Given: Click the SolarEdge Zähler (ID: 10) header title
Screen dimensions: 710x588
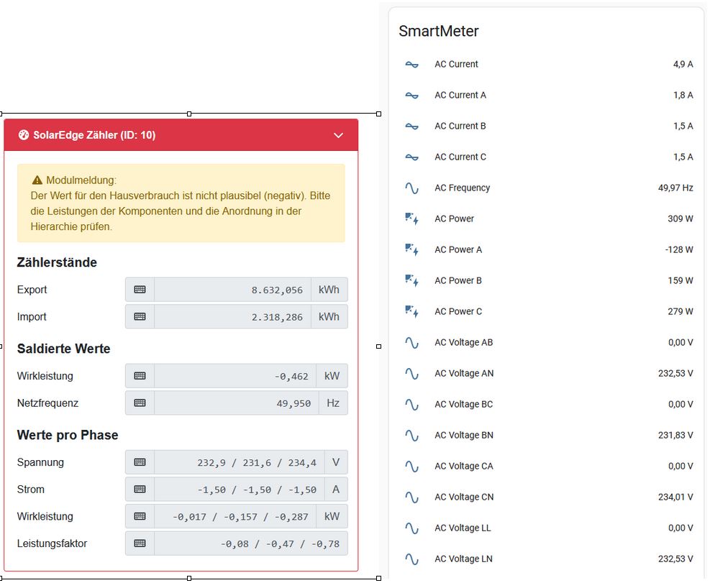Looking at the screenshot, I should coord(94,135).
